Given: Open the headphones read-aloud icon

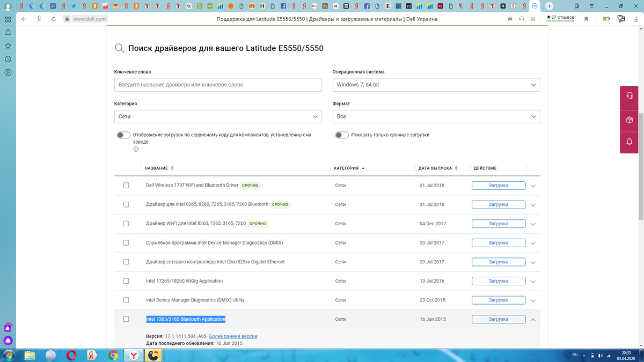Looking at the screenshot, I should coord(521,19).
